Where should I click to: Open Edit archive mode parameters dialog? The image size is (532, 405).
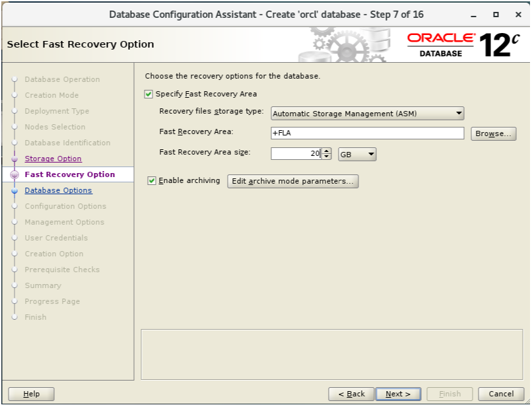292,181
